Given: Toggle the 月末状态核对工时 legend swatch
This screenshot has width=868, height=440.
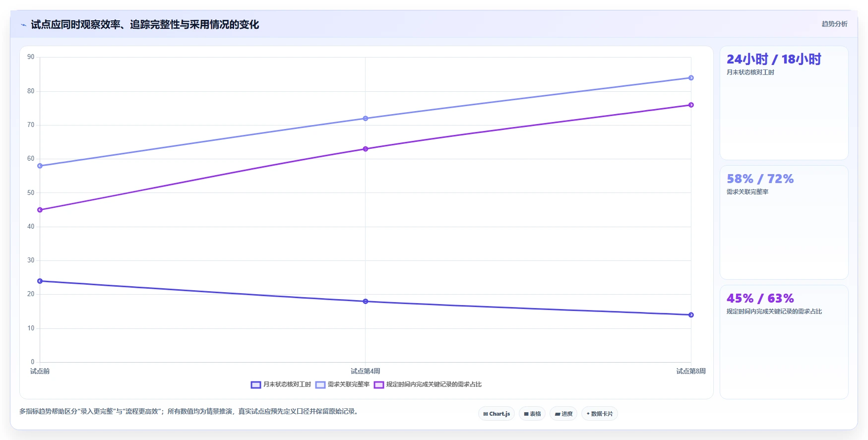Looking at the screenshot, I should (256, 384).
